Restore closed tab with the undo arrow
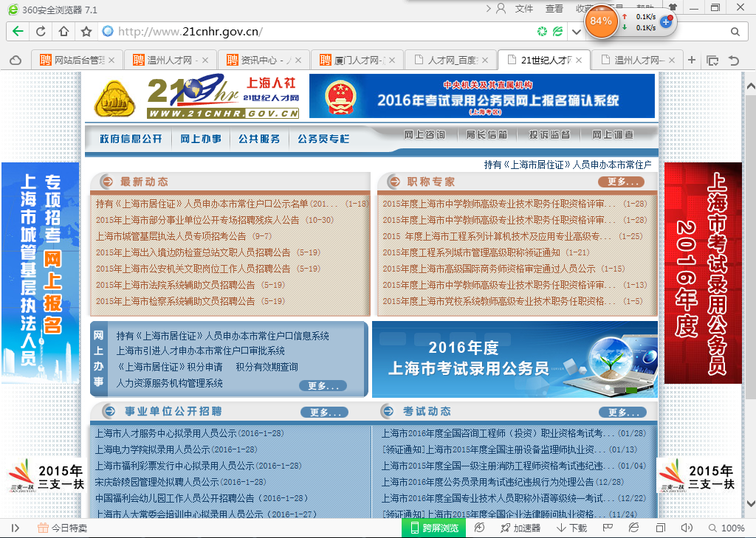The height and width of the screenshot is (538, 756). 734,61
